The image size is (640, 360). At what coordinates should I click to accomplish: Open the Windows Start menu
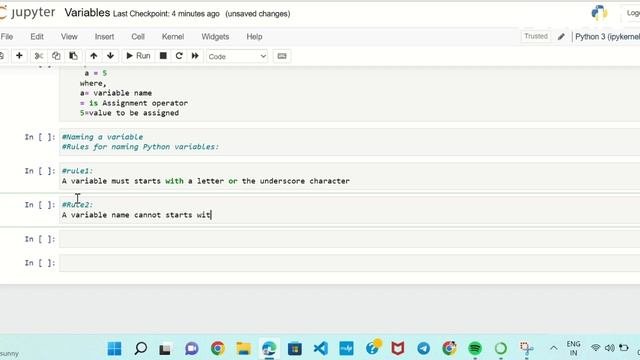point(114,349)
